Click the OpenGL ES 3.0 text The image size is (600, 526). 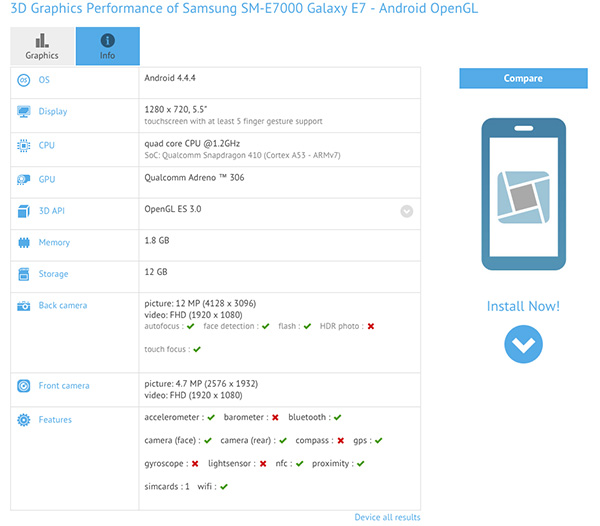pyautogui.click(x=173, y=209)
